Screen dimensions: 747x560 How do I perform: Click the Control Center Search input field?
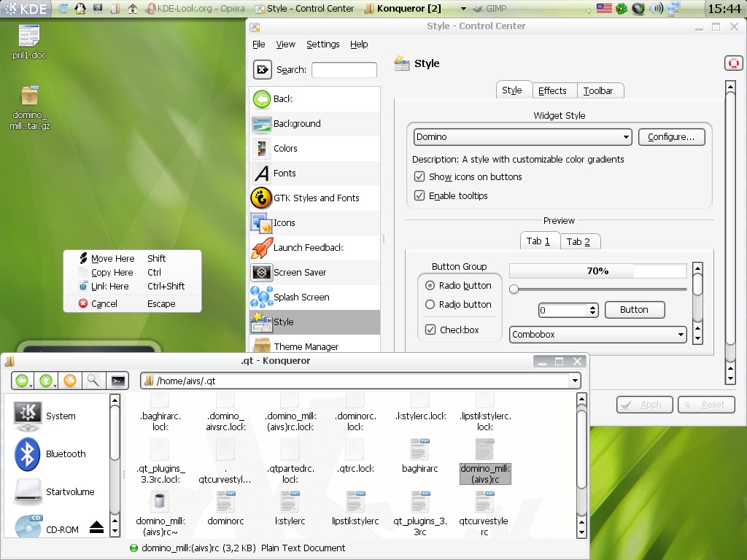344,70
